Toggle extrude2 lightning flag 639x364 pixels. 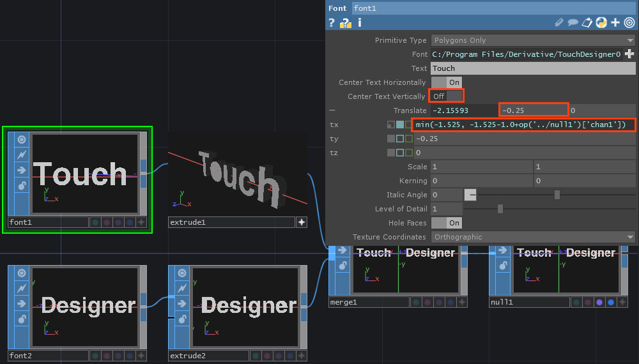click(x=182, y=288)
